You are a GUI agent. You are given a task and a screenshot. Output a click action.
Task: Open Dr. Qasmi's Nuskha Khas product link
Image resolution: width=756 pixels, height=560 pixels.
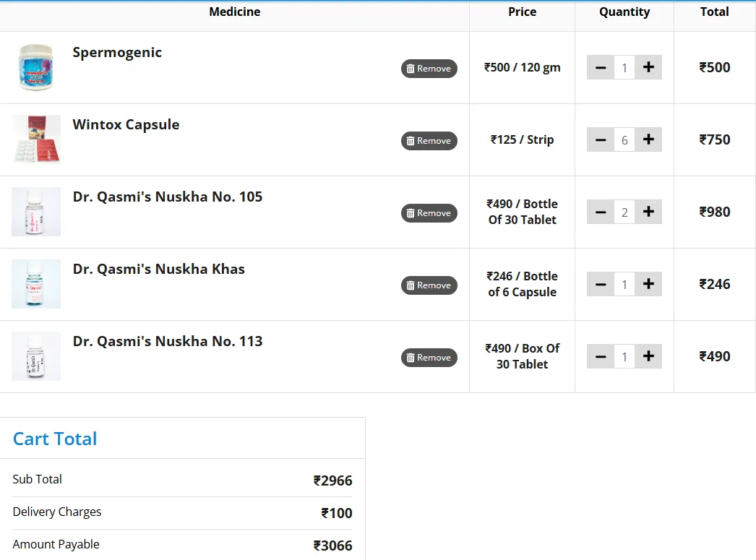tap(158, 269)
